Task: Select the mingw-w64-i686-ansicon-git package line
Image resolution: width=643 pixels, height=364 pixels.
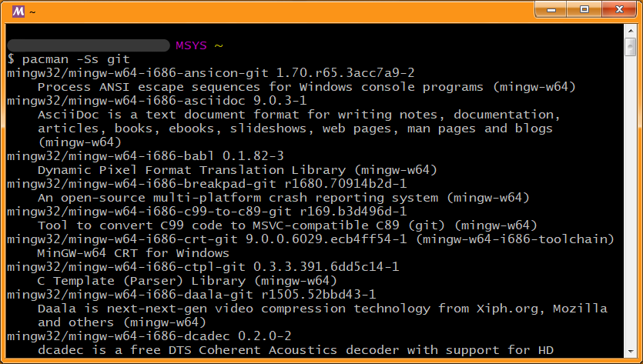Action: click(x=210, y=73)
